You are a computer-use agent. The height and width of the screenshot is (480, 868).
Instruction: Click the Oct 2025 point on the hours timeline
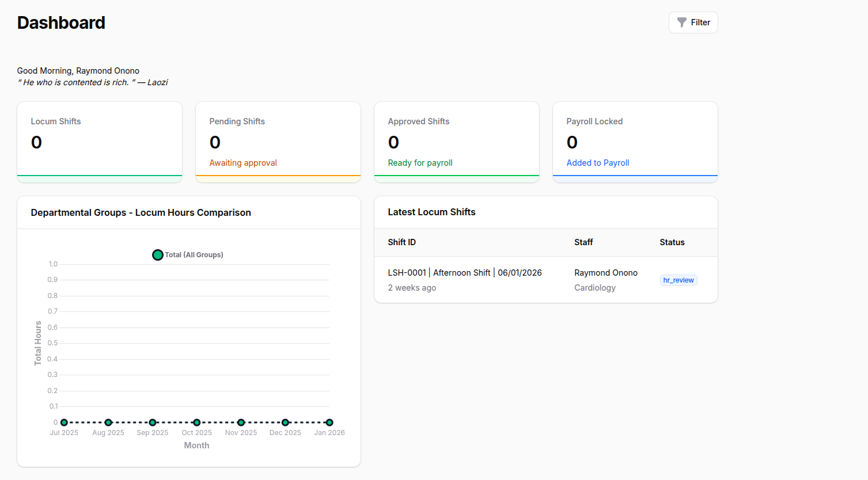pyautogui.click(x=196, y=422)
